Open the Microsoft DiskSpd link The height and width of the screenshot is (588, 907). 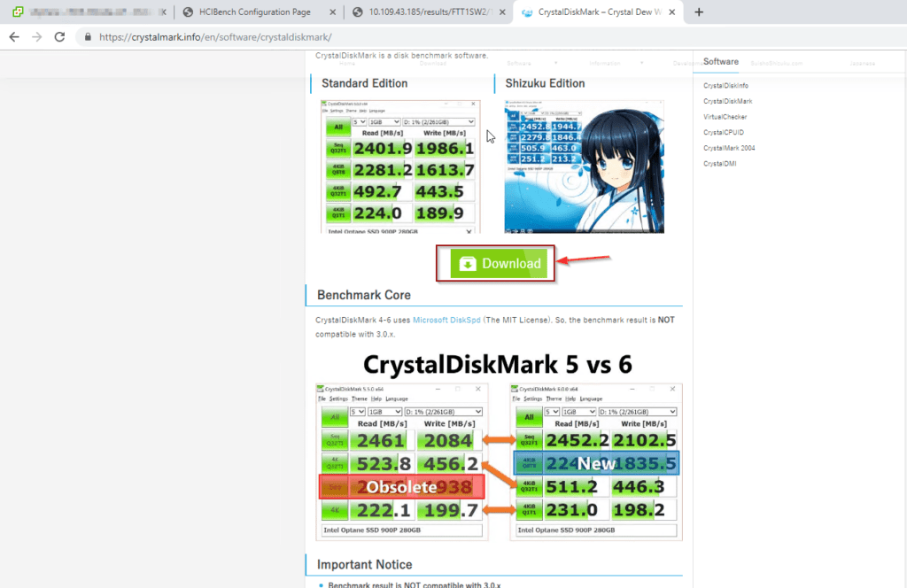coord(446,320)
